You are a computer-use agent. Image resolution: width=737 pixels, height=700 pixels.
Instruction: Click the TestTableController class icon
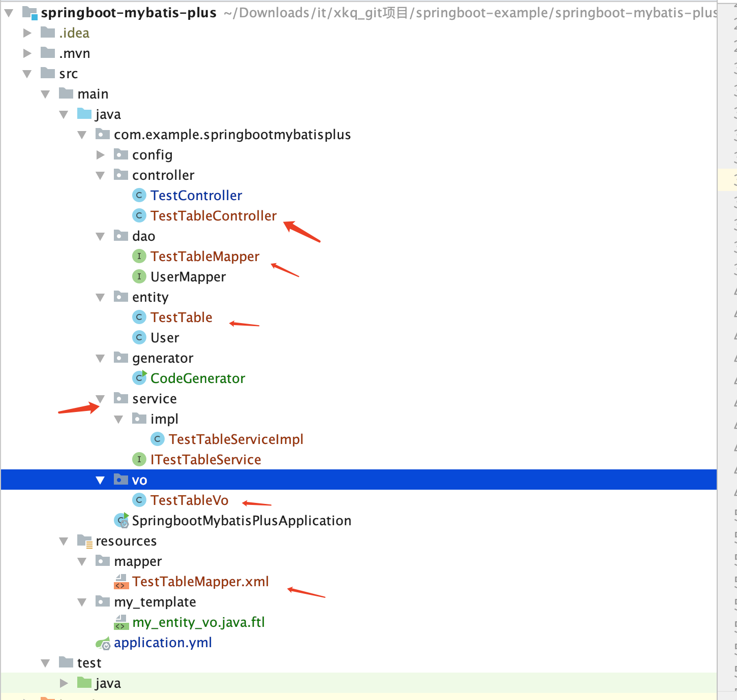[139, 215]
